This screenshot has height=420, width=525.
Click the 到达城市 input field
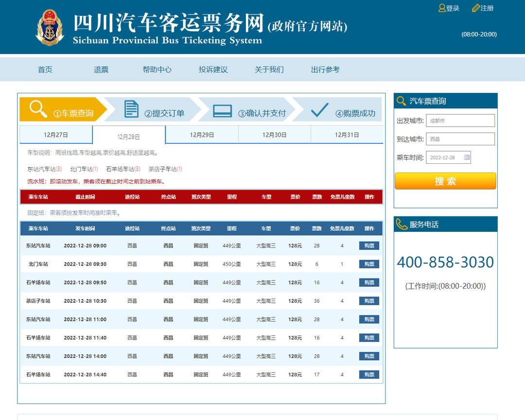click(x=460, y=139)
